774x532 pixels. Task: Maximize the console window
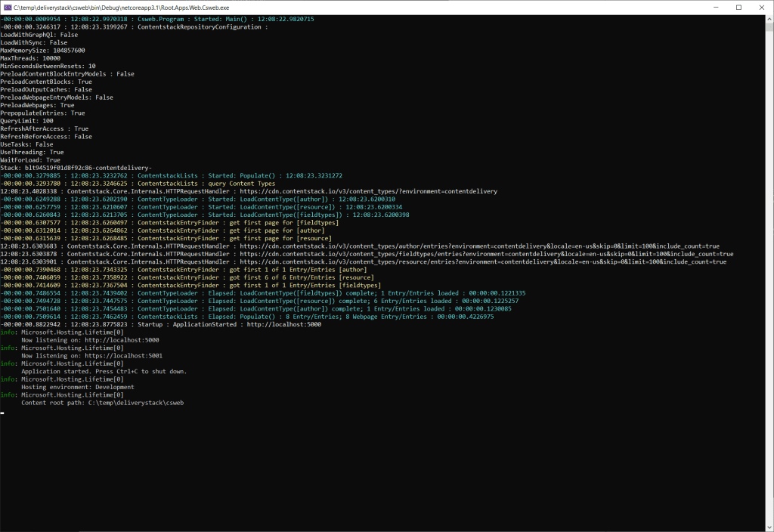tap(738, 7)
